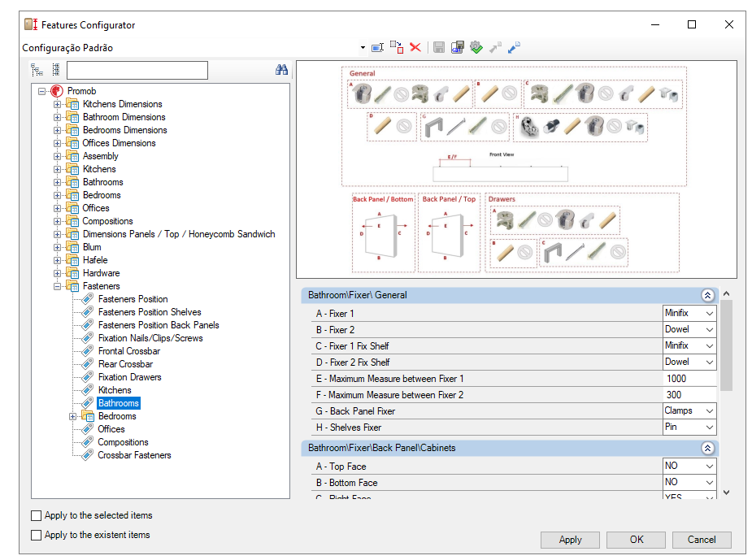752x560 pixels.
Task: Open the B - Fixer 2 dropdown
Action: [x=710, y=330]
